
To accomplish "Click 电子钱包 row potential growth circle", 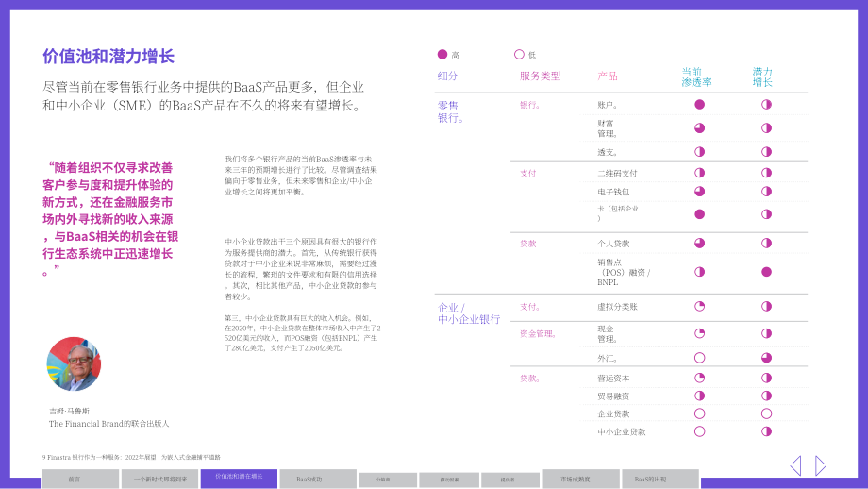I will click(x=766, y=192).
